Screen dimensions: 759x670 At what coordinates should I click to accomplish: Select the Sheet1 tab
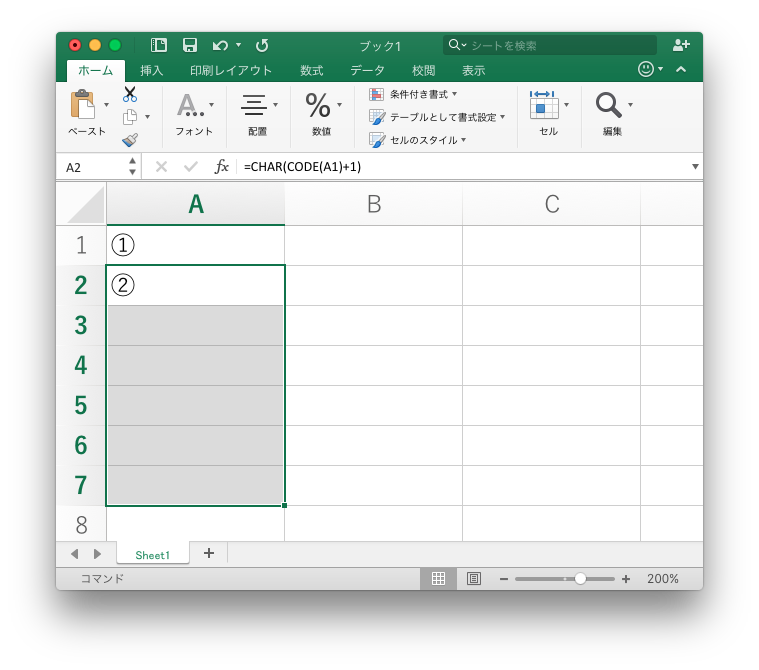152,555
